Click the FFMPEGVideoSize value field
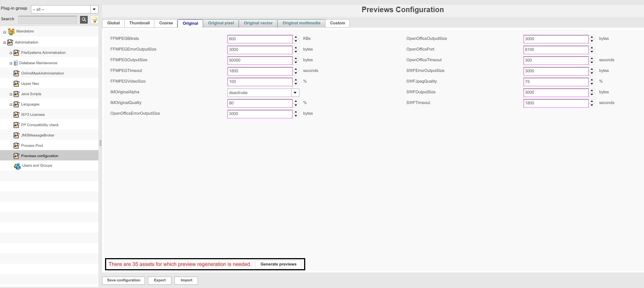 260,82
